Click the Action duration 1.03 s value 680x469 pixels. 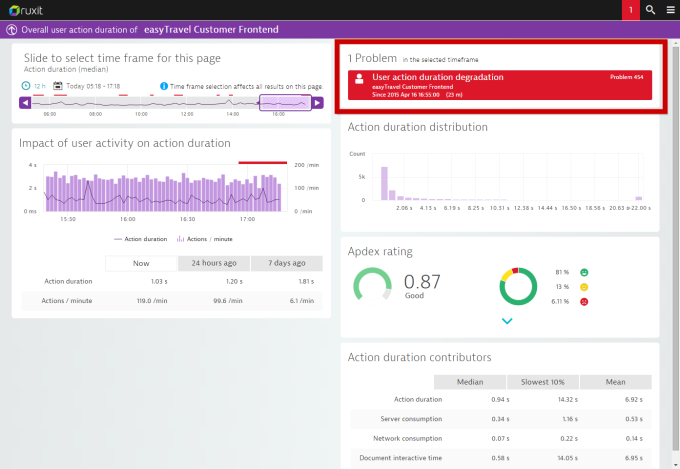159,282
